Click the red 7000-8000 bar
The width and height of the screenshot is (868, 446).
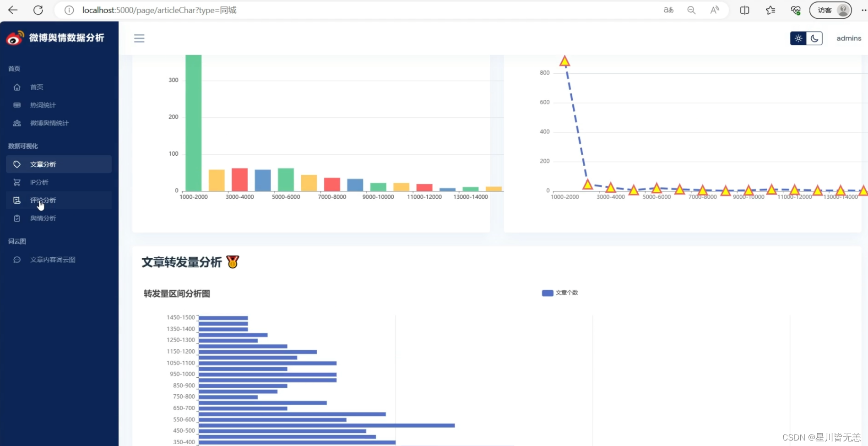pyautogui.click(x=332, y=184)
